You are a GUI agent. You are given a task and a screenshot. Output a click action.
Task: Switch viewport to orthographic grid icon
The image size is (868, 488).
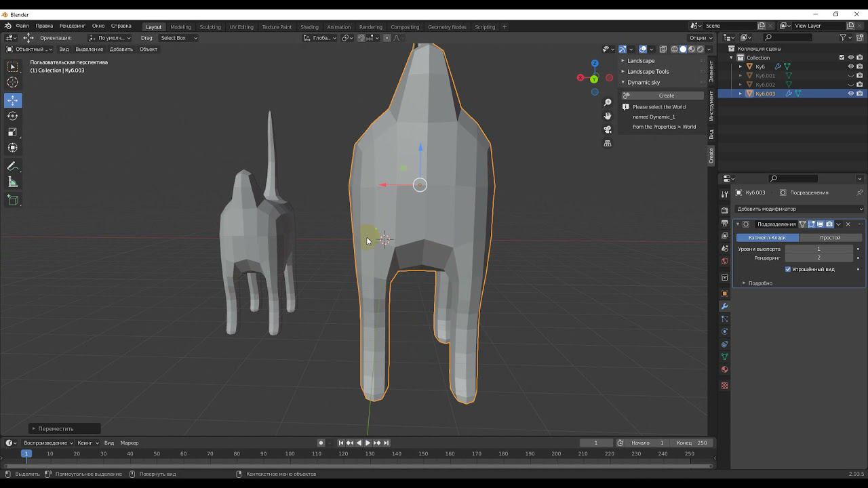pos(608,143)
